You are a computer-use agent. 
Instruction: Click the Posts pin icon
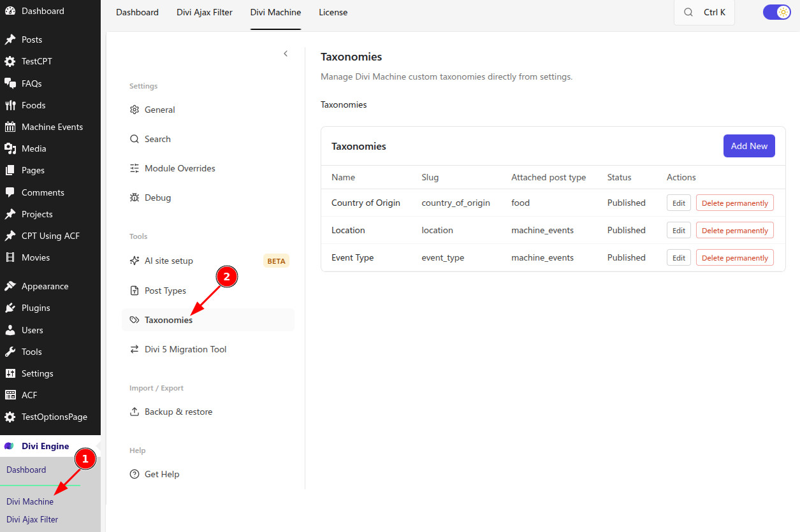pos(10,40)
